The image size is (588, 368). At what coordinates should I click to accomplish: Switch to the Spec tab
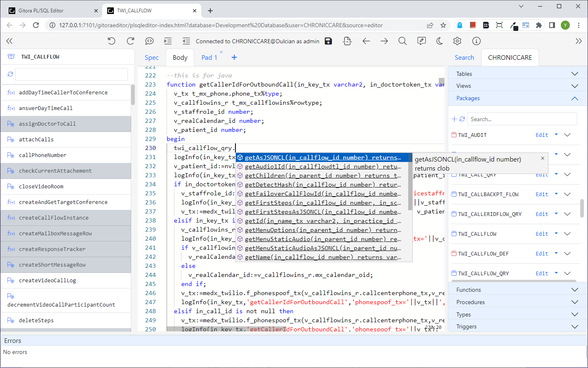point(152,57)
